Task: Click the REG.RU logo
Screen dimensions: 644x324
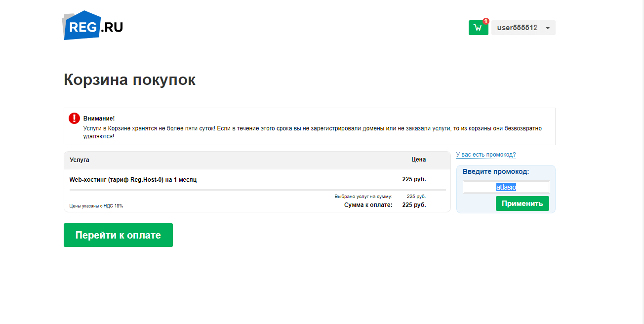Action: click(93, 25)
